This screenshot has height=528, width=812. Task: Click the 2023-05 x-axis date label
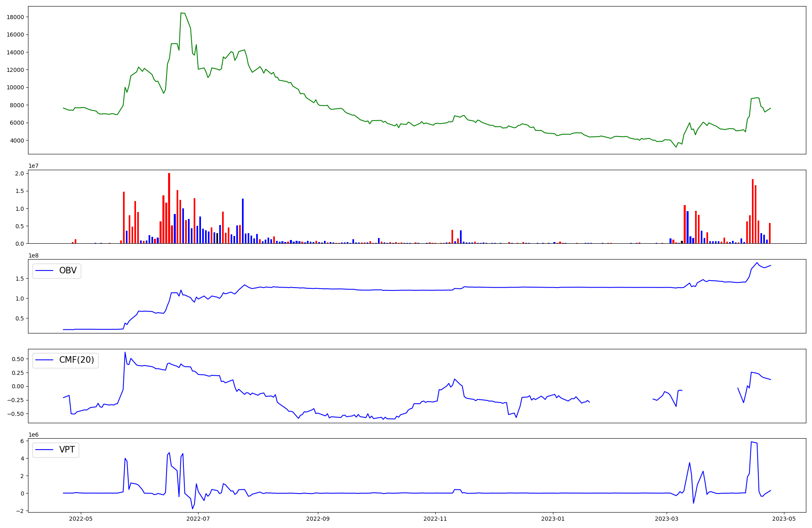(x=784, y=519)
